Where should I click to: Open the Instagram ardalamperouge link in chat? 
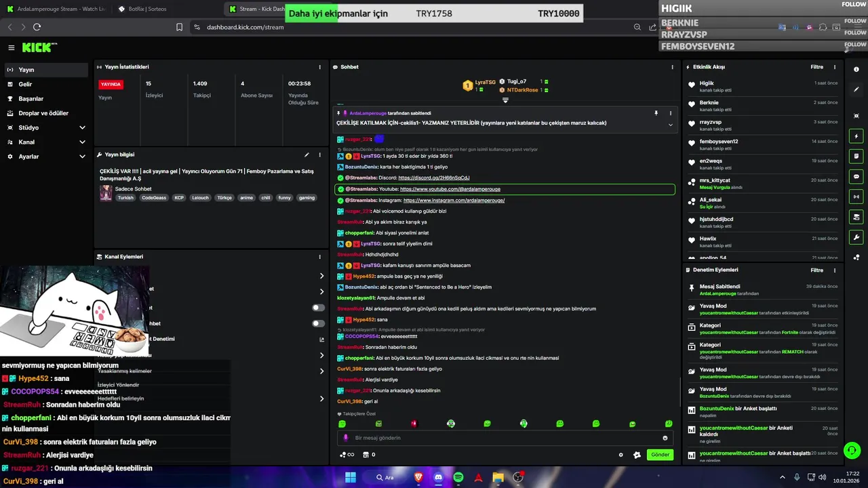point(454,201)
